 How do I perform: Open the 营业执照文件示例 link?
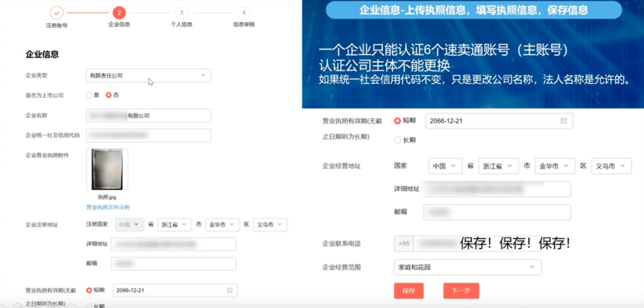click(108, 207)
